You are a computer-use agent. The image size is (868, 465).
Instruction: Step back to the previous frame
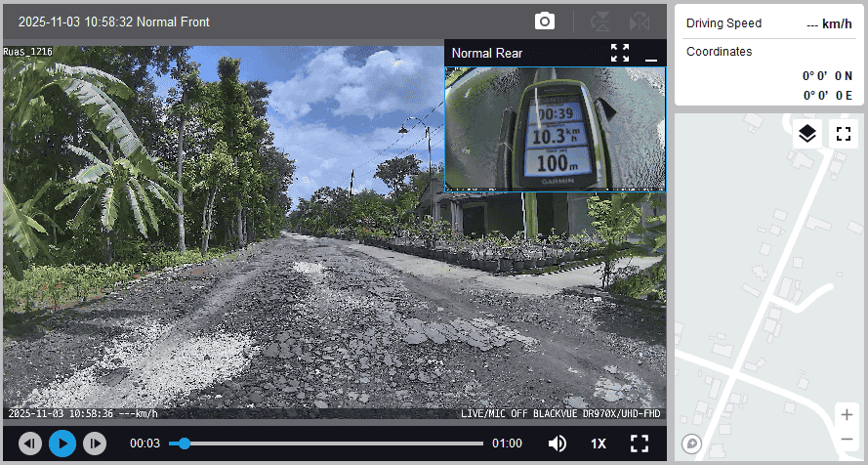(30, 444)
